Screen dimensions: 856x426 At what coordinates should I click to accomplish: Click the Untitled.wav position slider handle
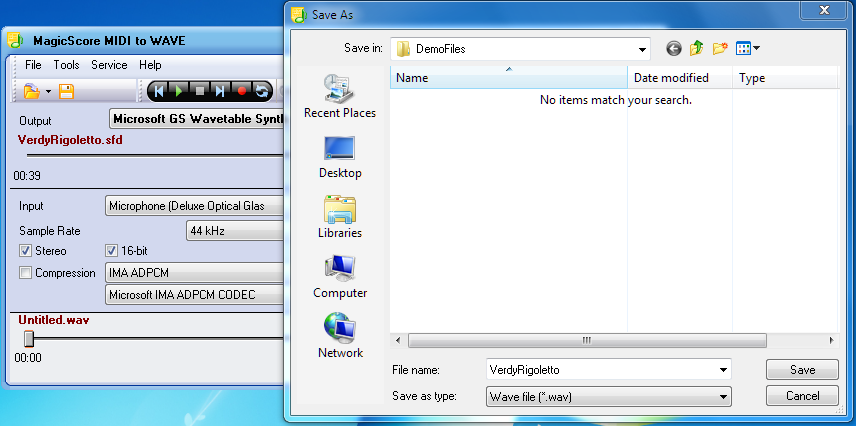click(x=29, y=339)
